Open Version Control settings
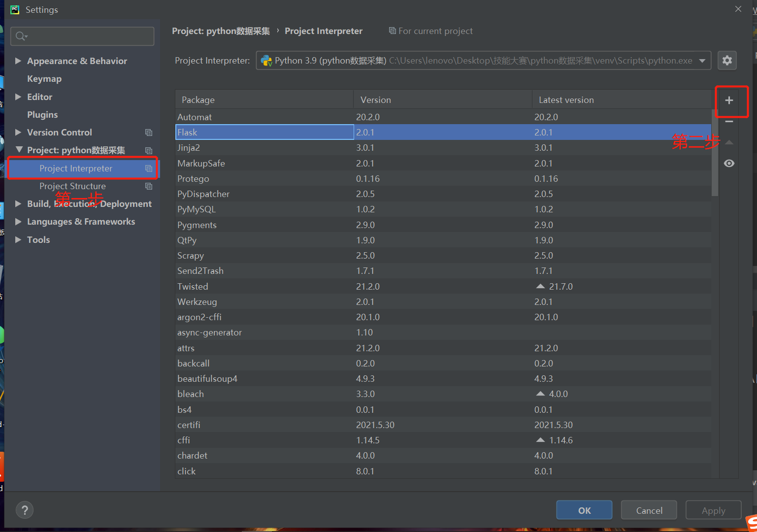The image size is (757, 532). [60, 133]
